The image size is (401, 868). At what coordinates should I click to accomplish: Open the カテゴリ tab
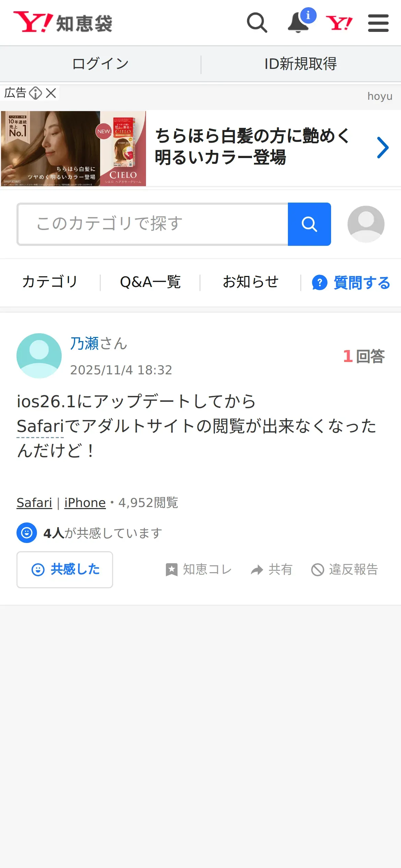point(50,282)
